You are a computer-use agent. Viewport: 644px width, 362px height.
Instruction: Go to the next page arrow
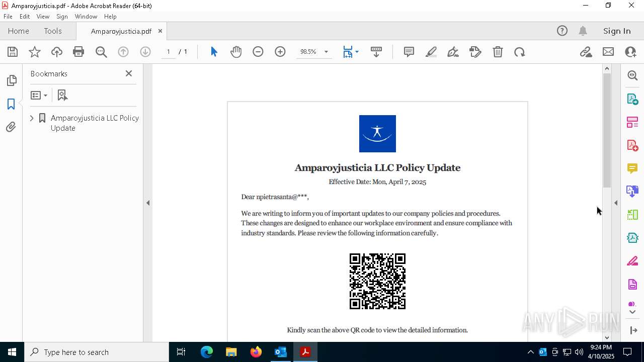145,52
